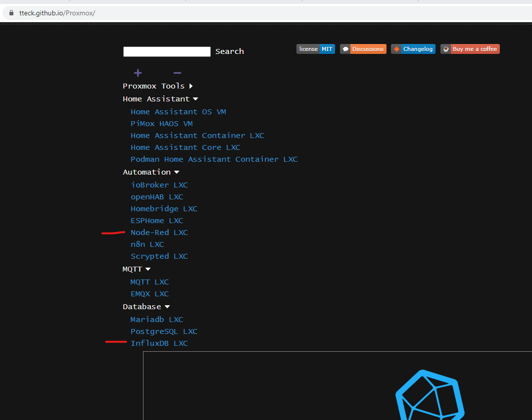Open Home Assistant Core LXC link
The image size is (532, 420).
point(186,147)
